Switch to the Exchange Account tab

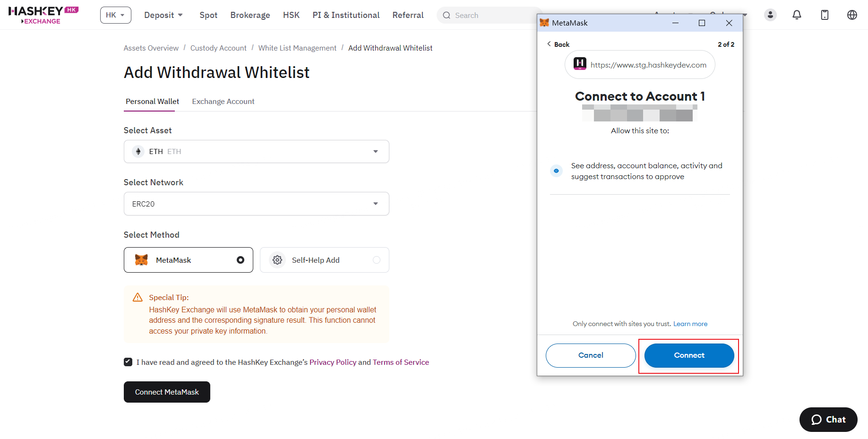[223, 101]
